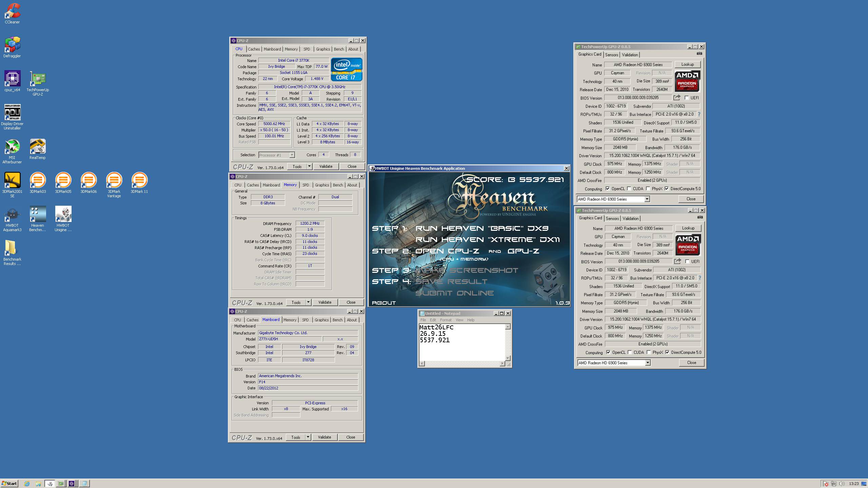Click camera icon in bottom GPU-Z window
Image resolution: width=868 pixels, height=488 pixels.
pos(700,217)
